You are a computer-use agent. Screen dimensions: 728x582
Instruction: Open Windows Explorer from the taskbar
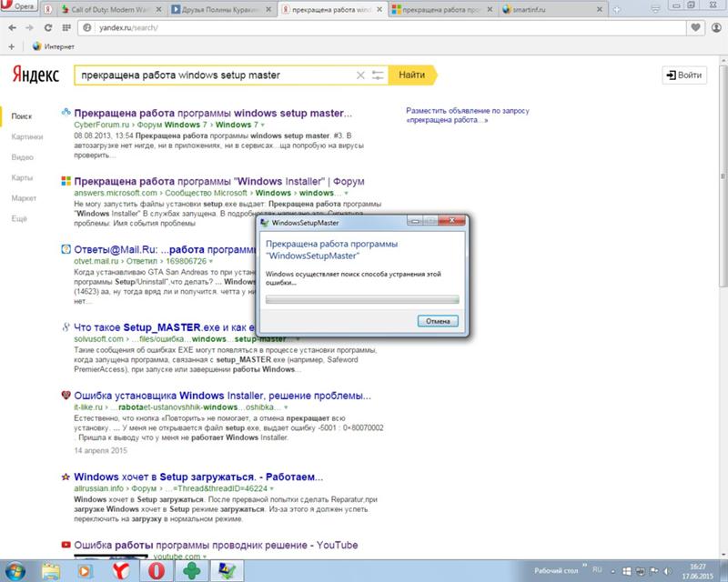click(51, 571)
